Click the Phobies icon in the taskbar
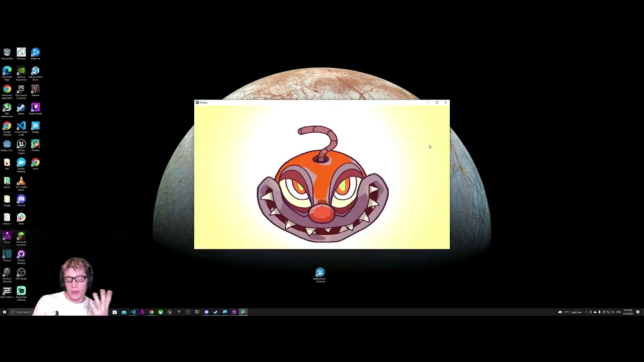 coord(243,312)
